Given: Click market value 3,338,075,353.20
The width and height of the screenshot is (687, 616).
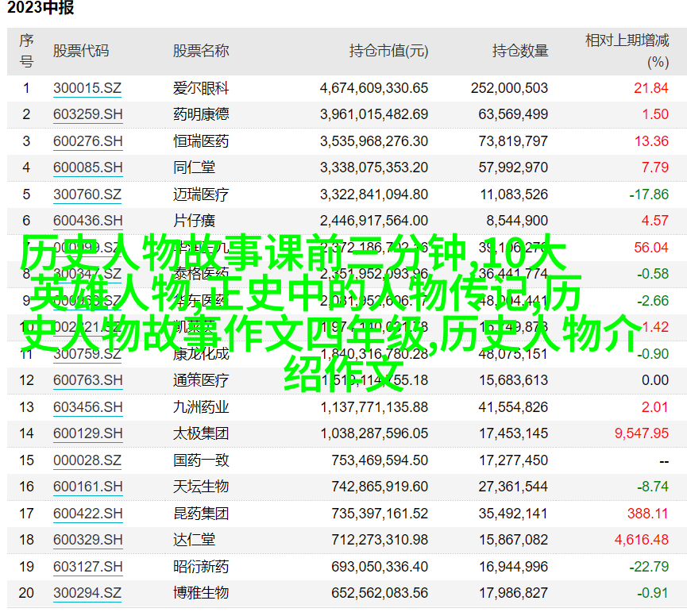Looking at the screenshot, I should pyautogui.click(x=374, y=168).
